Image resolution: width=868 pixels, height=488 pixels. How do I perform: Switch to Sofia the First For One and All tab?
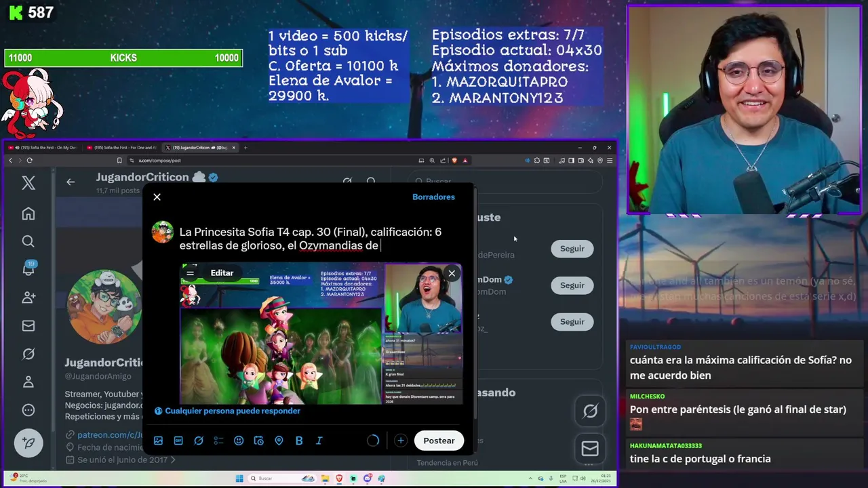tap(123, 148)
